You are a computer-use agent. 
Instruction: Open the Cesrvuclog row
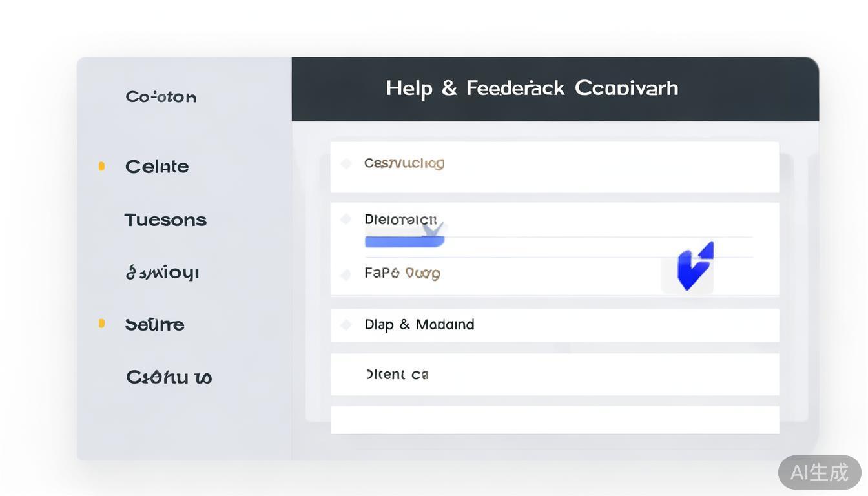(x=554, y=167)
